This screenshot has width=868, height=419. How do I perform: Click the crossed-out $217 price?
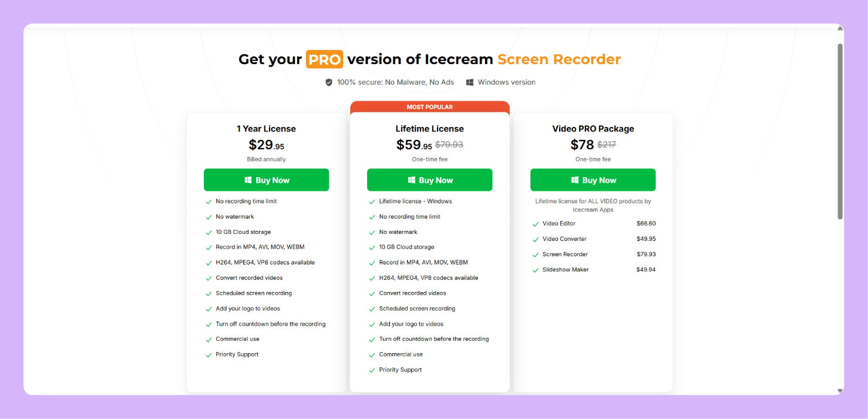click(607, 145)
